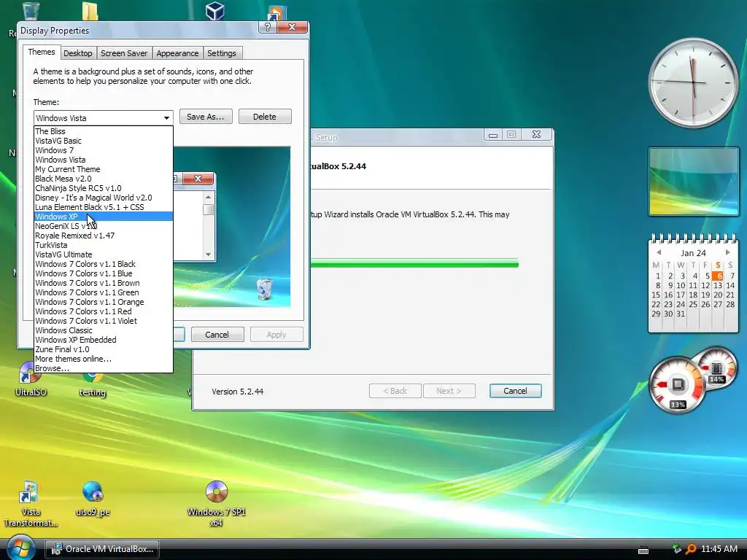Select TurkVista theme entry

pos(104,245)
